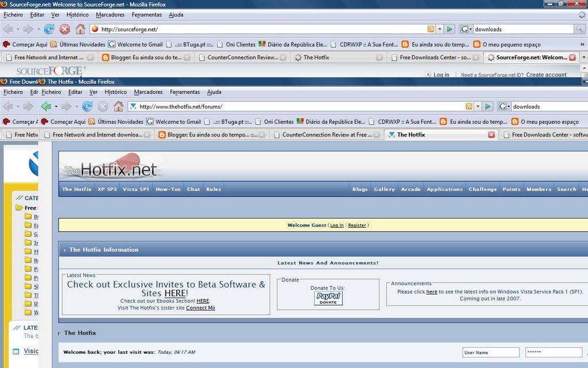Click the Reload button in the SourceForge window
This screenshot has height=368, width=588.
click(x=49, y=29)
